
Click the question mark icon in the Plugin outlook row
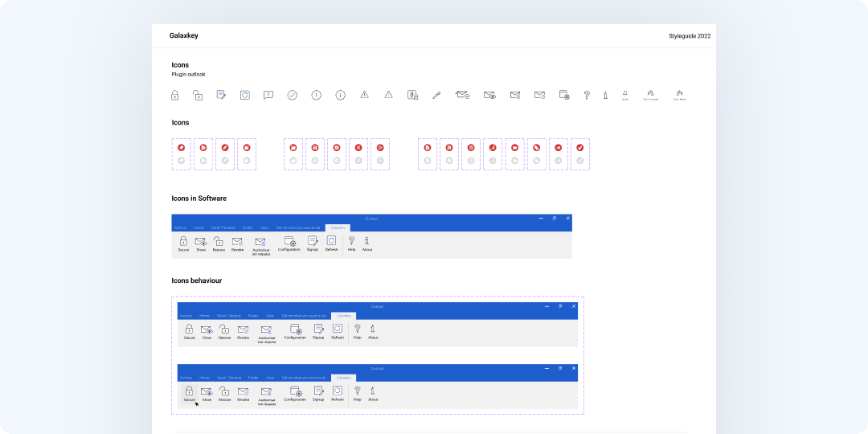[x=587, y=95]
